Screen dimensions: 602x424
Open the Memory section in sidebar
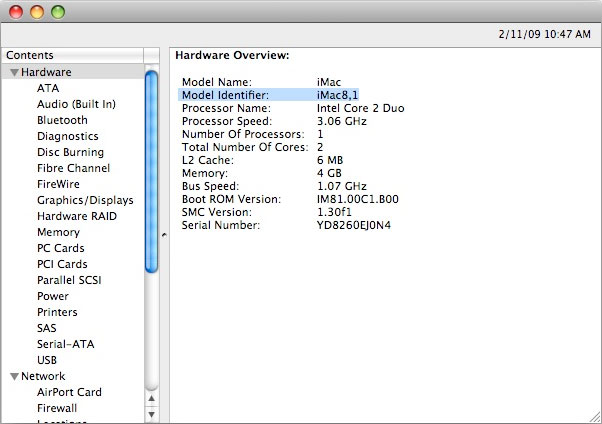coord(58,232)
